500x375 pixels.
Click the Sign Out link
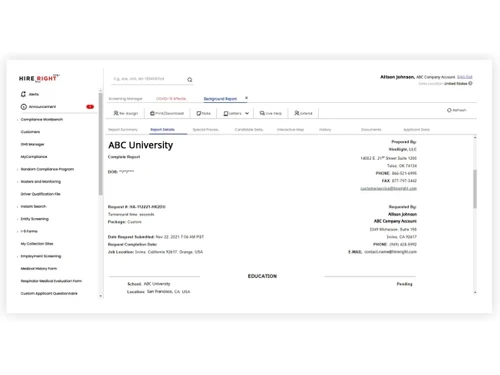point(465,77)
